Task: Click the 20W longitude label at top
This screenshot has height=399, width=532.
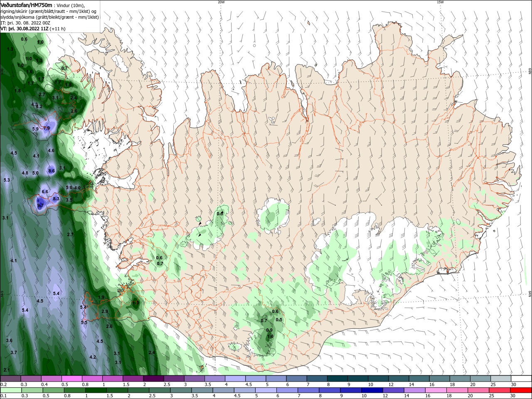Action: [x=221, y=2]
